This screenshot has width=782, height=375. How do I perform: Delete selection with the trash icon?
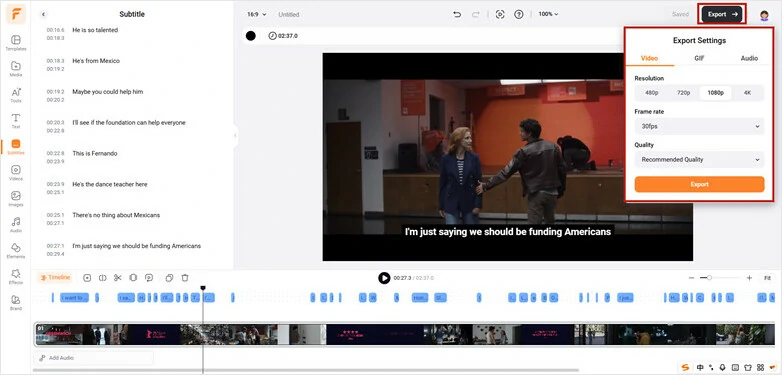(x=185, y=278)
